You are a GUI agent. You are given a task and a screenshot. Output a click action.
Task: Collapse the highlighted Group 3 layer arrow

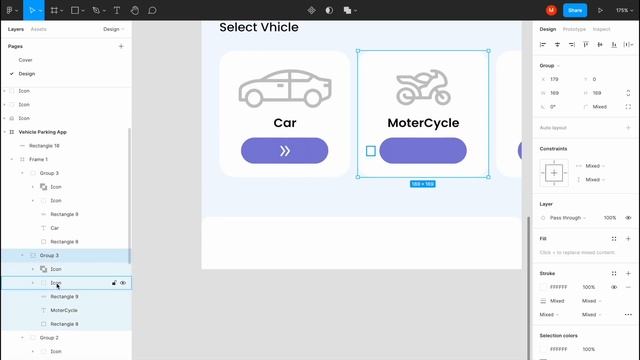(x=22, y=256)
